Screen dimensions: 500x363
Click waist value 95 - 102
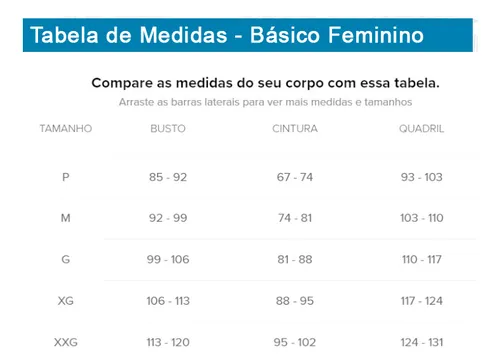pos(295,342)
